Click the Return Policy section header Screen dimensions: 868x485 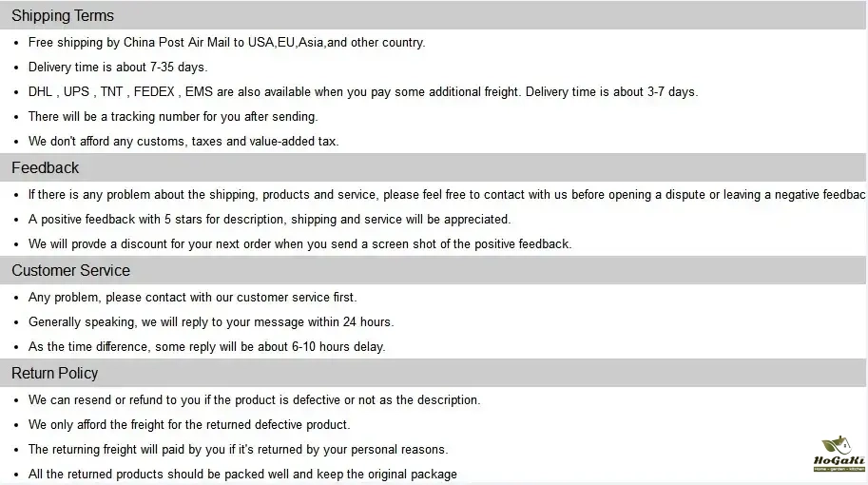55,374
